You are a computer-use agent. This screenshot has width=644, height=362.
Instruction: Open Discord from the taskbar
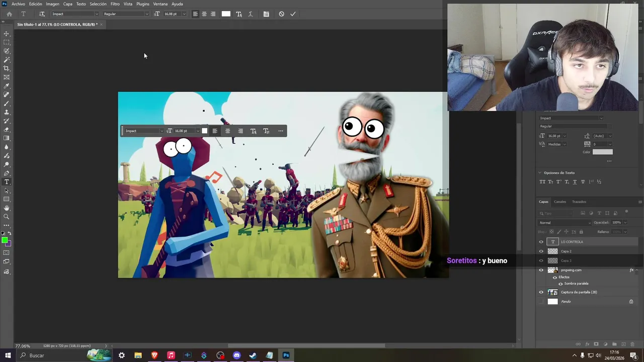click(236, 355)
